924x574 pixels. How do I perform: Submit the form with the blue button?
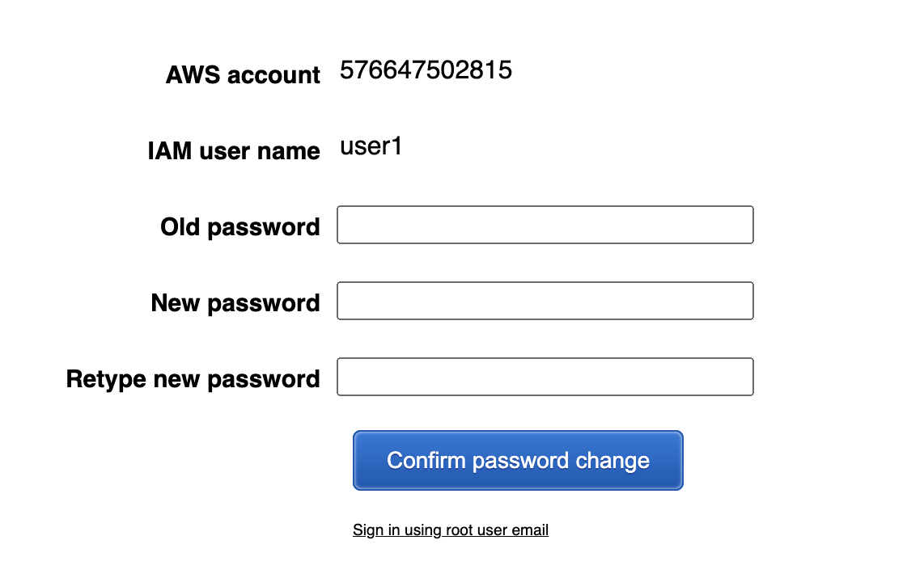coord(518,460)
